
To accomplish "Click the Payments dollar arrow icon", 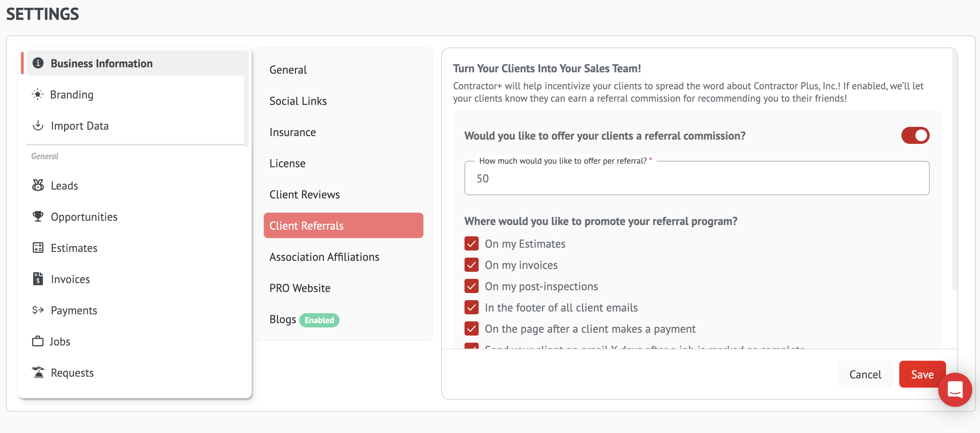I will (38, 310).
